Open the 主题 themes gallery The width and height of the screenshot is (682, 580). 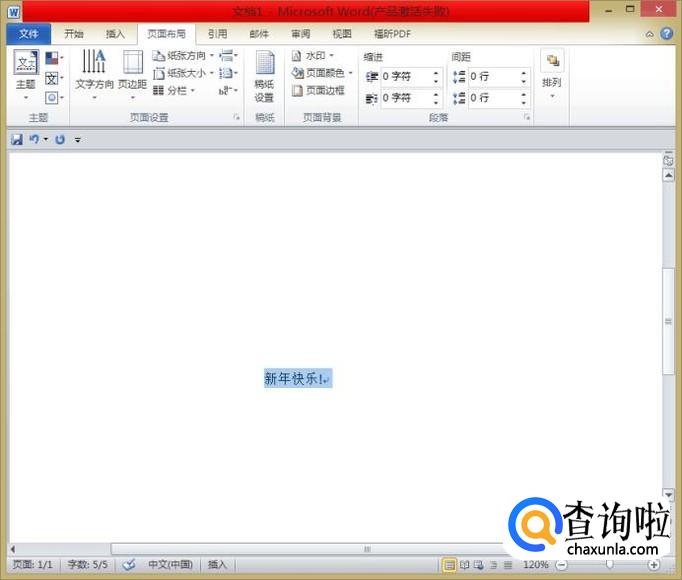[x=26, y=75]
